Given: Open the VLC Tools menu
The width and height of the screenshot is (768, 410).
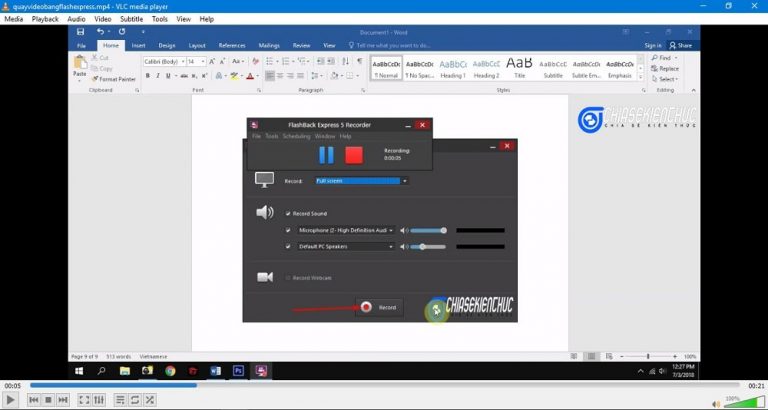Looking at the screenshot, I should click(160, 19).
